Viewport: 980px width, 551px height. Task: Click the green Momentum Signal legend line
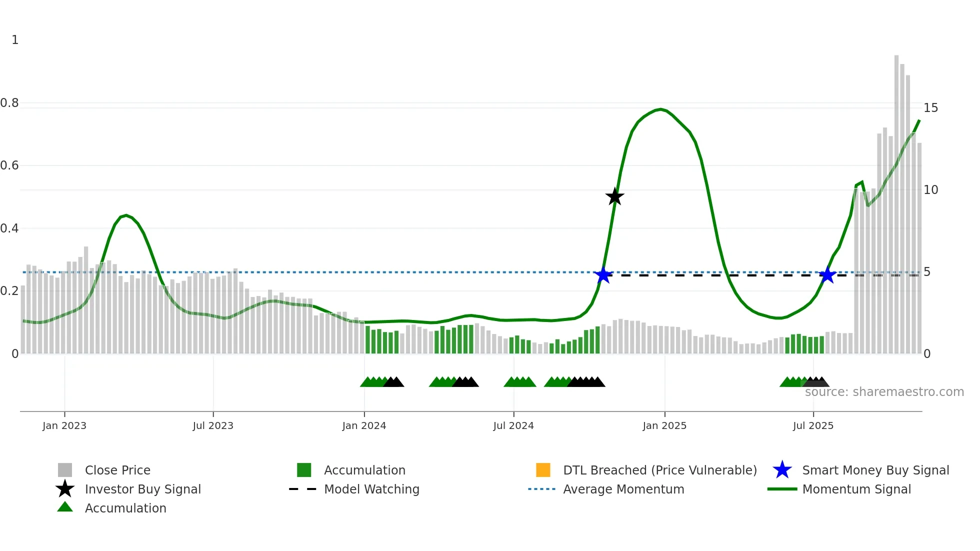(x=782, y=489)
